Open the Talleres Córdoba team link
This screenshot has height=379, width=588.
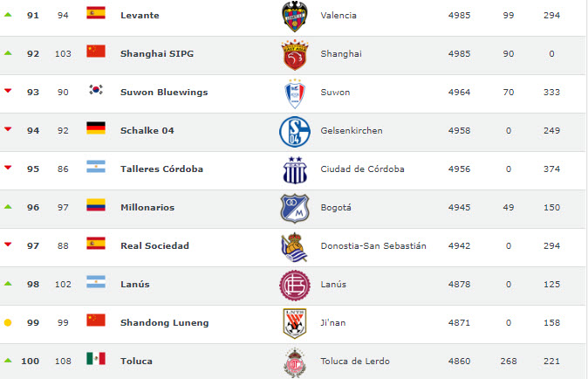161,169
